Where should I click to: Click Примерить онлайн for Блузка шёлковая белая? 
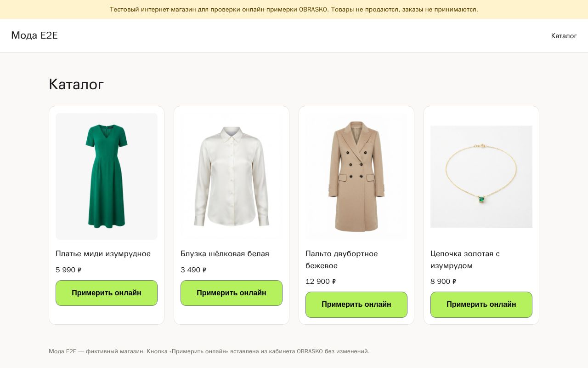[232, 293]
